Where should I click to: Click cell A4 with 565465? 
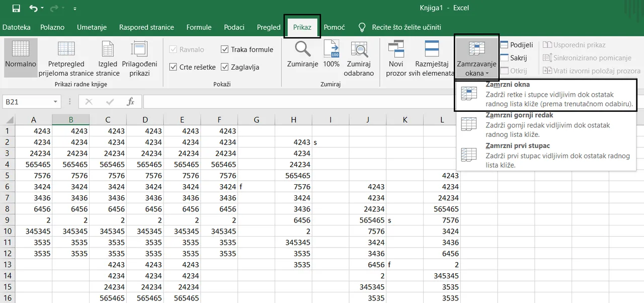pyautogui.click(x=34, y=165)
